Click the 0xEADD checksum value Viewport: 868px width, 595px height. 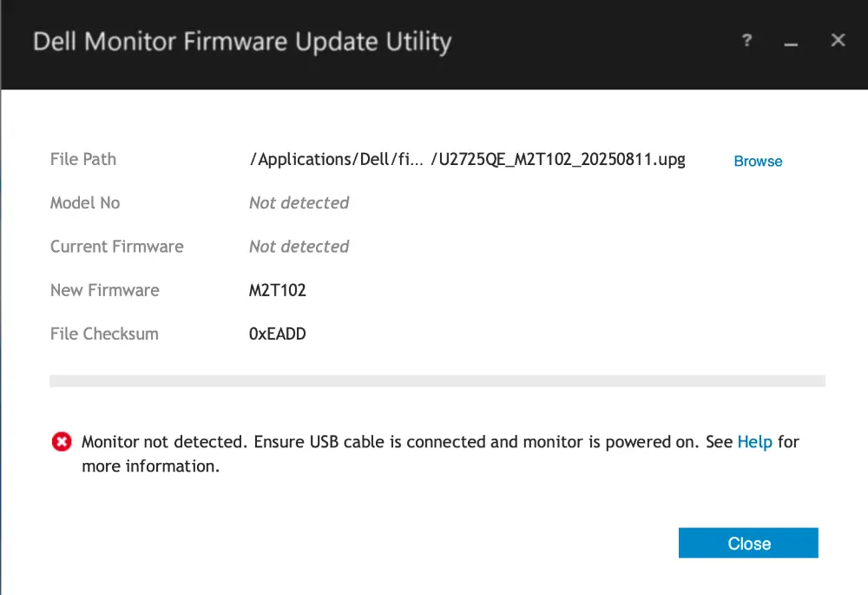click(278, 334)
